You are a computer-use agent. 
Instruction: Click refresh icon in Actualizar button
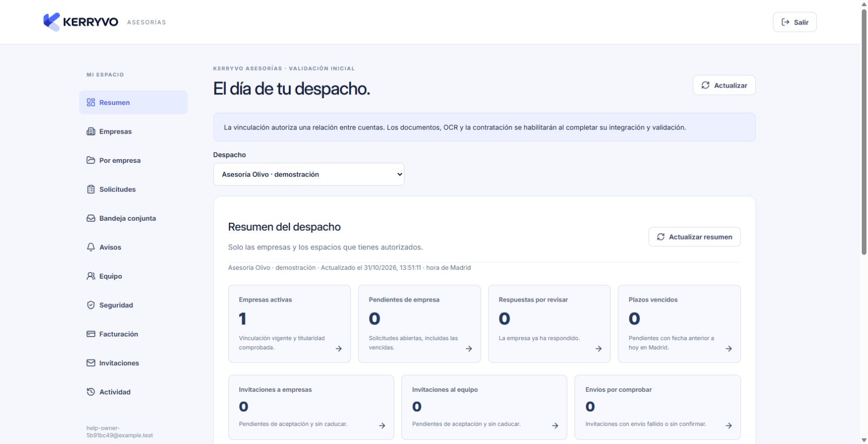click(705, 85)
